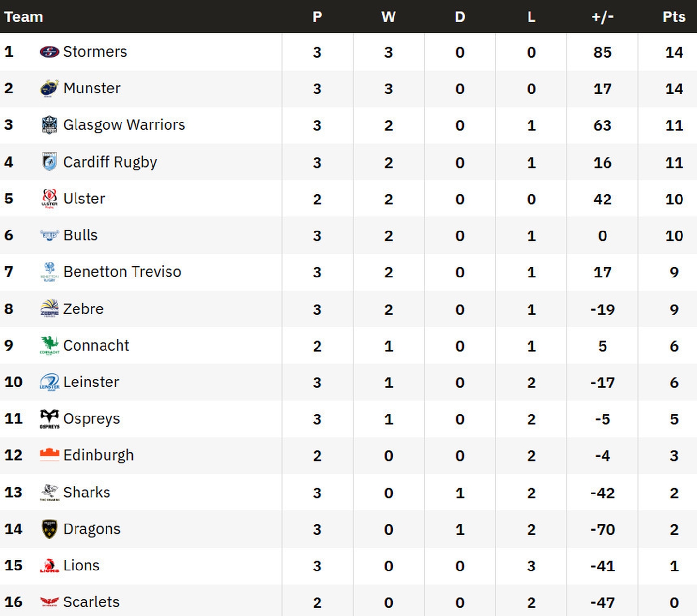The width and height of the screenshot is (697, 616).
Task: Click the Bulls team logo
Action: point(49,235)
